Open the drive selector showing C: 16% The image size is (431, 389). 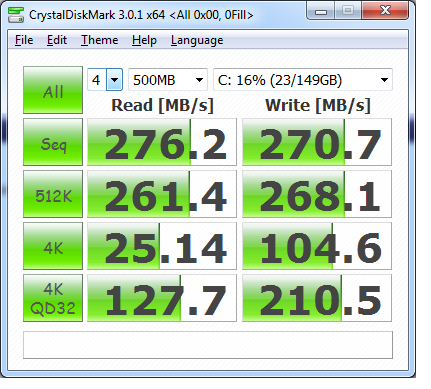pyautogui.click(x=303, y=80)
